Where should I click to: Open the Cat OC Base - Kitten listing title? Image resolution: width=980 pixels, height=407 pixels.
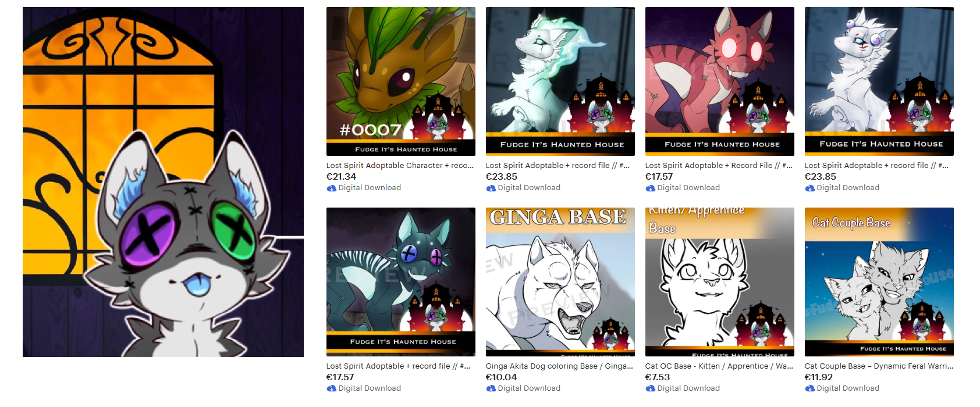pos(719,366)
